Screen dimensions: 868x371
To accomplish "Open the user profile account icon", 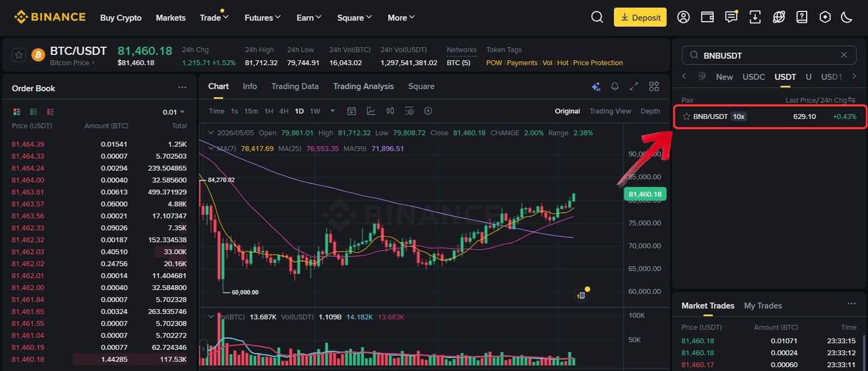I will tap(683, 17).
